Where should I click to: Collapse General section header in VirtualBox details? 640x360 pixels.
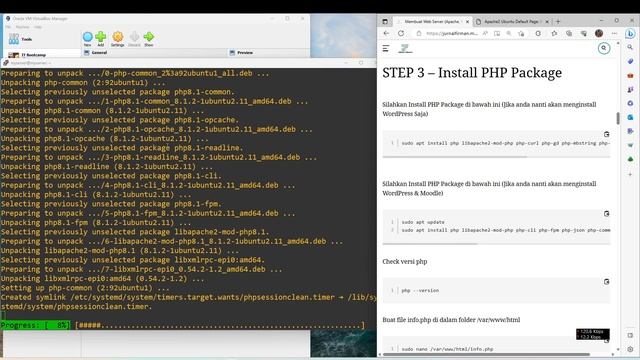pos(99,53)
